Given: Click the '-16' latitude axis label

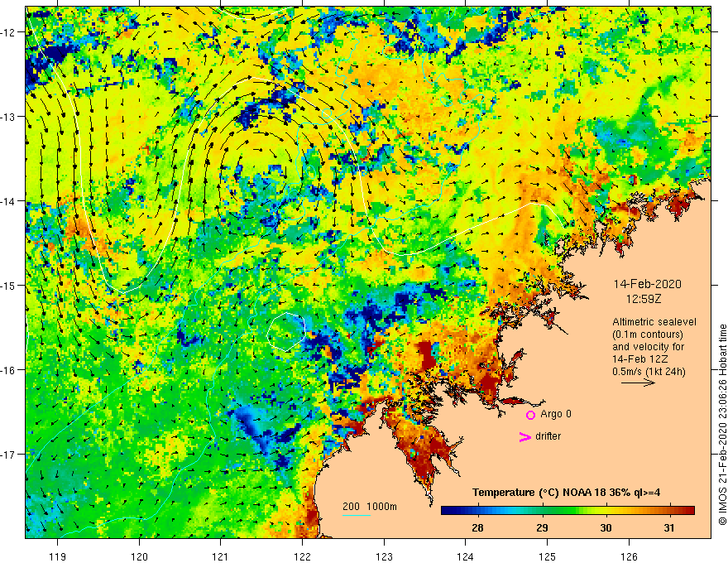Looking at the screenshot, I should tap(9, 370).
